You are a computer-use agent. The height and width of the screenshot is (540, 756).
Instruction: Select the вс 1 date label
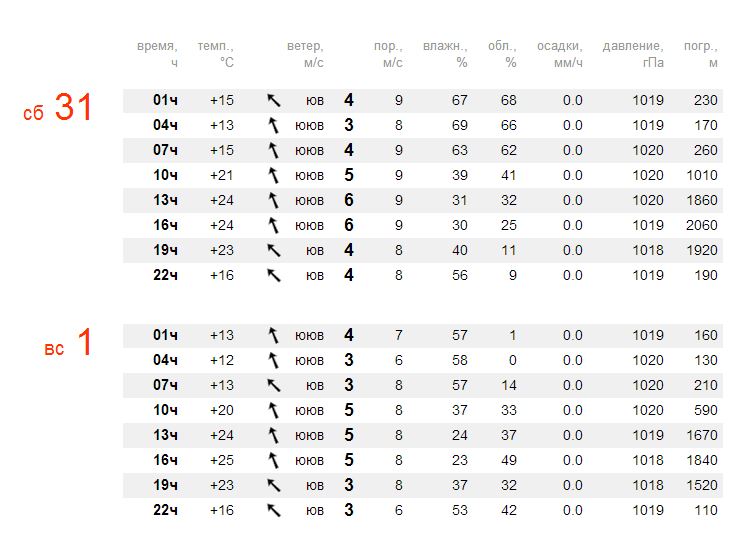tap(68, 343)
